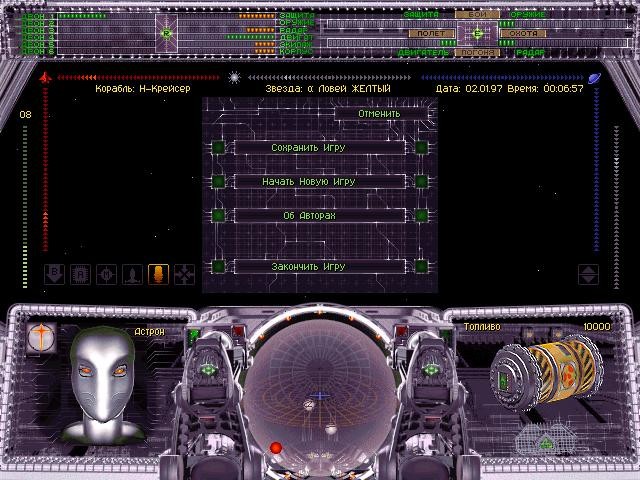Viewport: 640px width, 480px height.
Task: Click green square left of Сохранить Игру
Action: 218,147
